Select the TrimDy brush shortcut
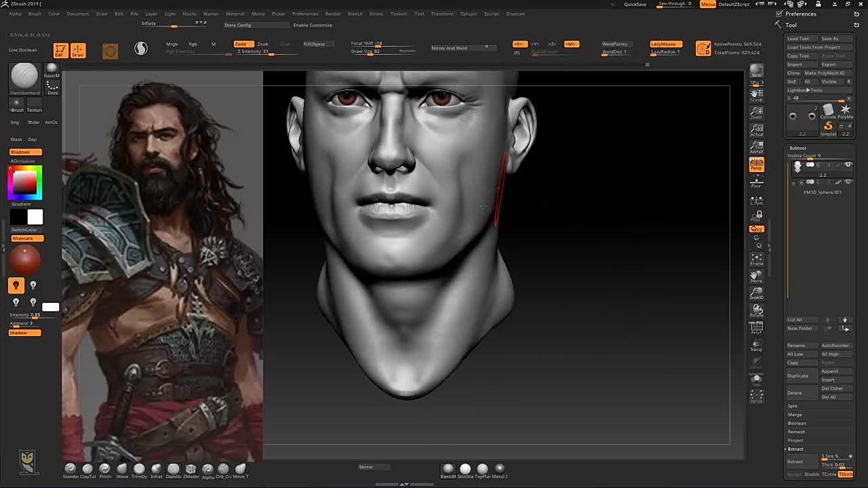The height and width of the screenshot is (488, 868). pos(139,470)
